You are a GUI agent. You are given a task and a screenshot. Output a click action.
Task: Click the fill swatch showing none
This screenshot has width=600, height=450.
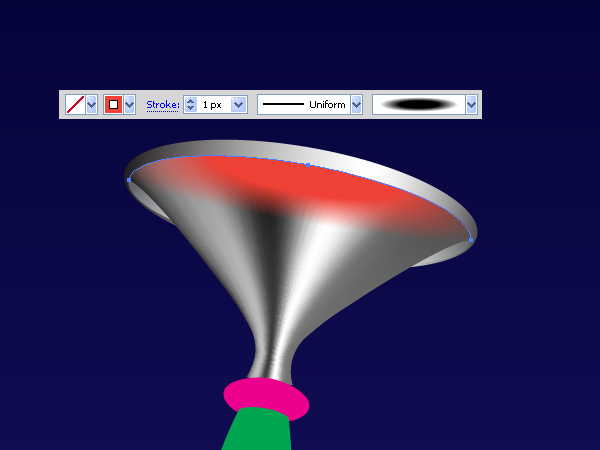(x=75, y=104)
